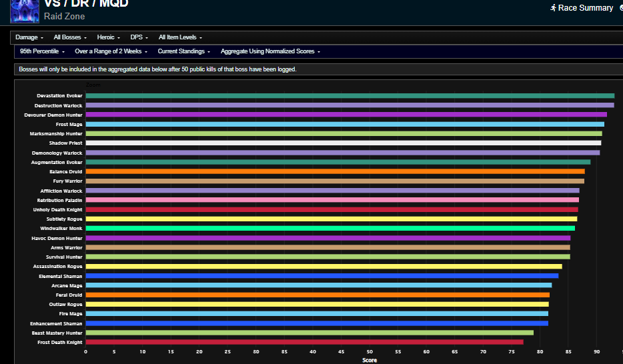This screenshot has width=623, height=364.
Task: Click the Frost Mage class label
Action: point(69,124)
